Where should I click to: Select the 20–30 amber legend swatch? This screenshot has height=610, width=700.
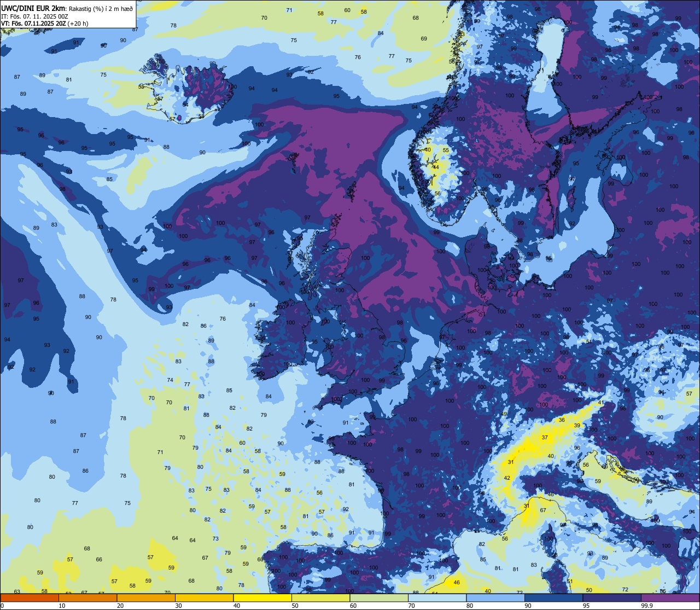[146, 598]
